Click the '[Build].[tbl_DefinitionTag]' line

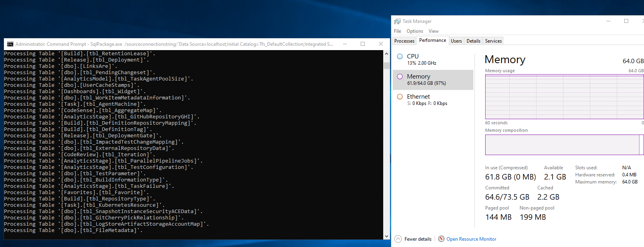pos(78,129)
